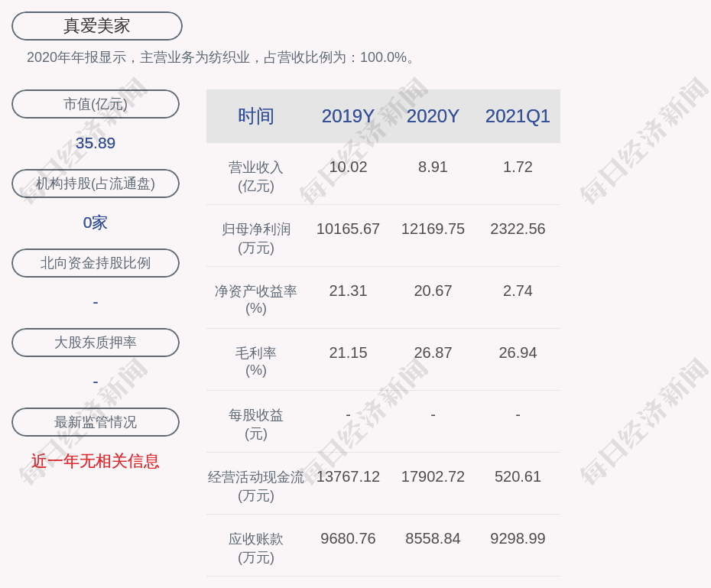Select receivables value 8558.84

(433, 538)
